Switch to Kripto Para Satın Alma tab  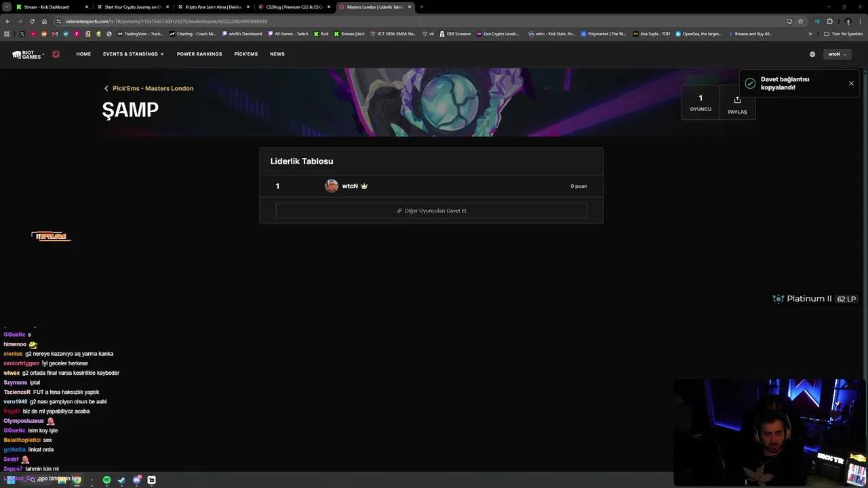213,7
